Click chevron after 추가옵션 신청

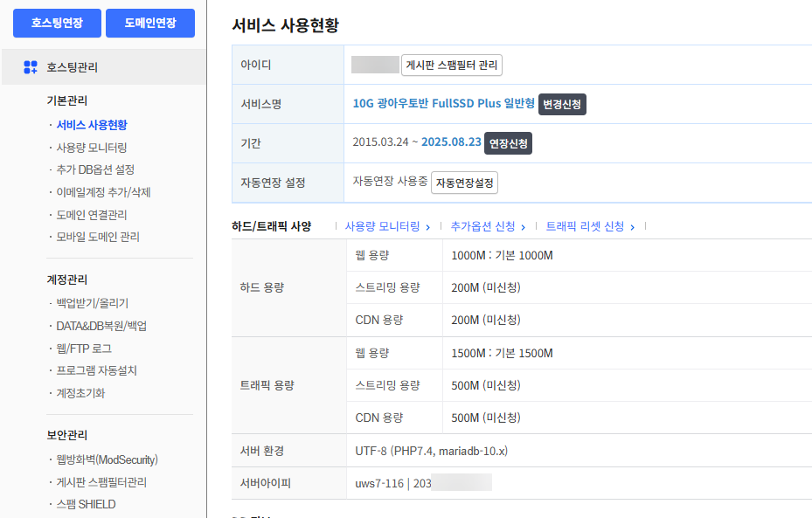523,227
